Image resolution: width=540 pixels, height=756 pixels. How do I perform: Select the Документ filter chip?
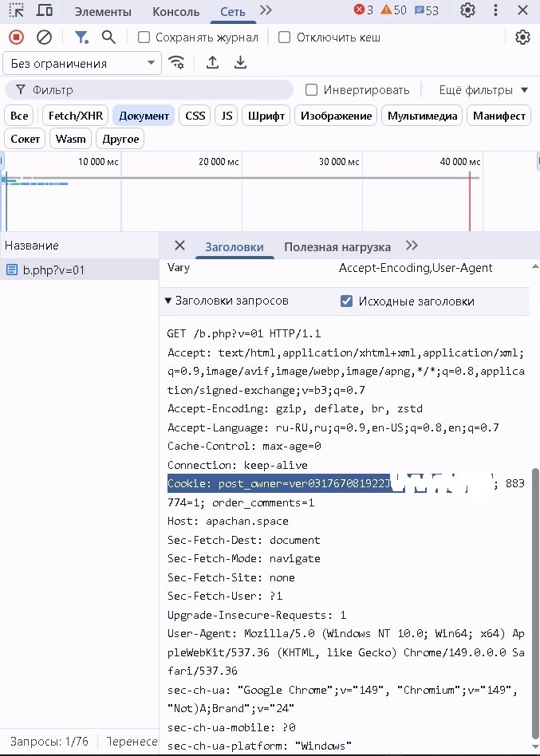pos(144,116)
